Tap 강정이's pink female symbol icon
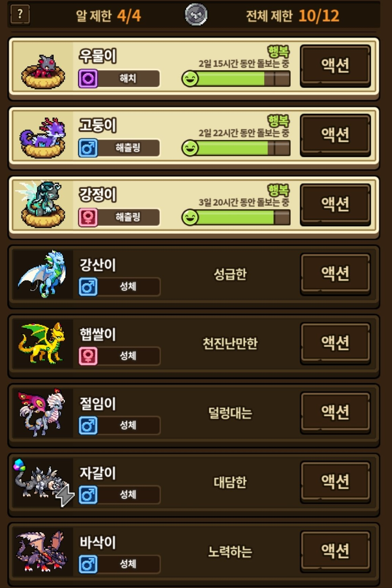The image size is (392, 588). point(88,217)
